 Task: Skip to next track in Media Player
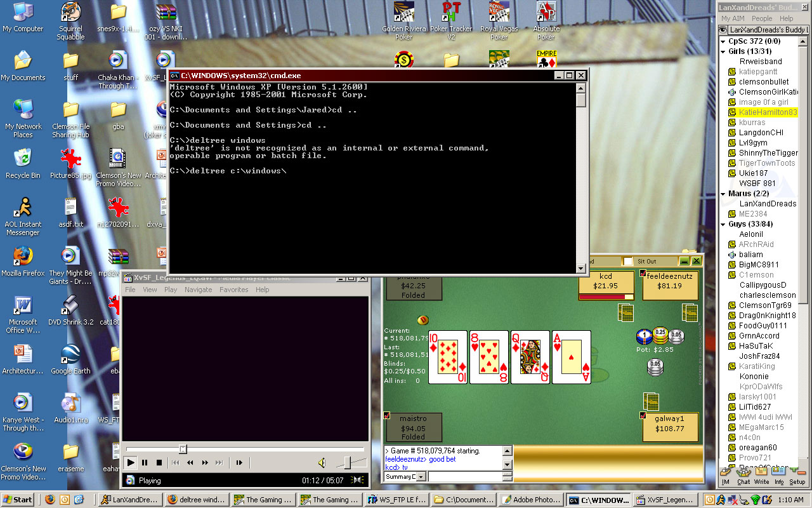(219, 463)
